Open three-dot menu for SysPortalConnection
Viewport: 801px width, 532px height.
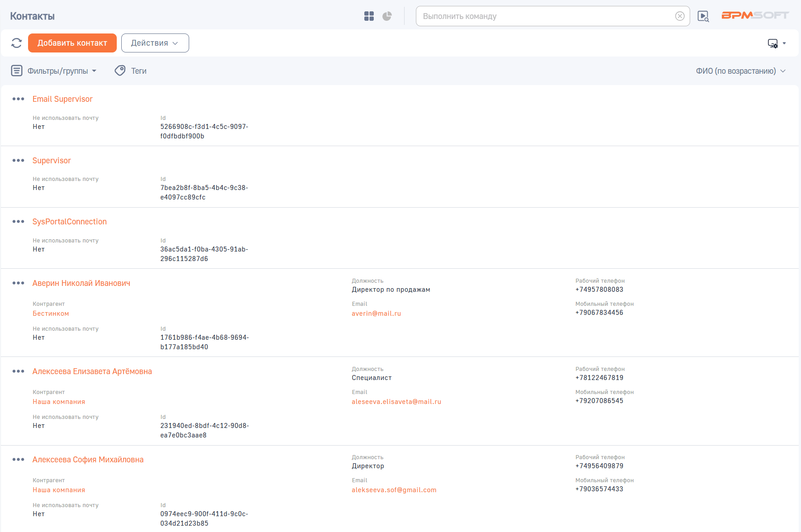pos(19,222)
